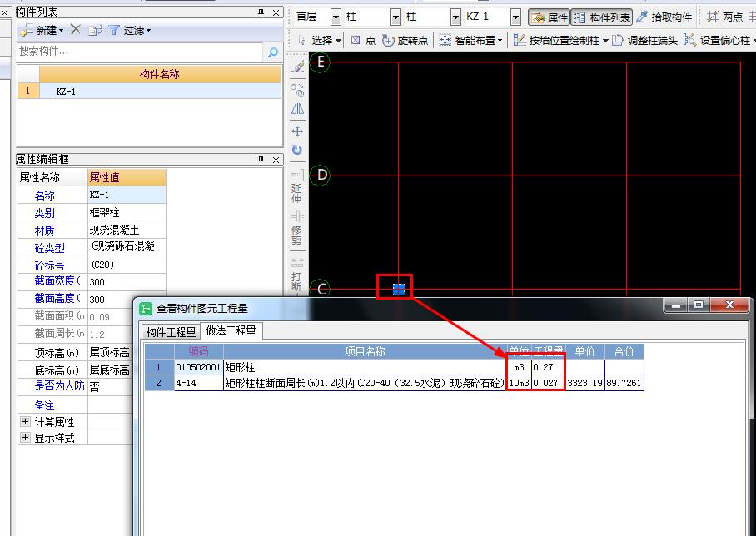Click 按墙位置绘制柱 tool

(x=556, y=41)
